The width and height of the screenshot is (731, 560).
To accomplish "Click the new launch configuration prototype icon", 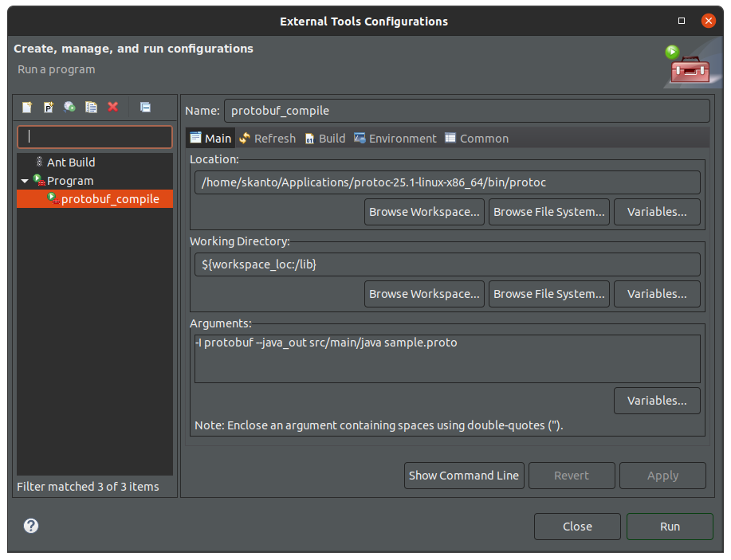I will [x=49, y=108].
